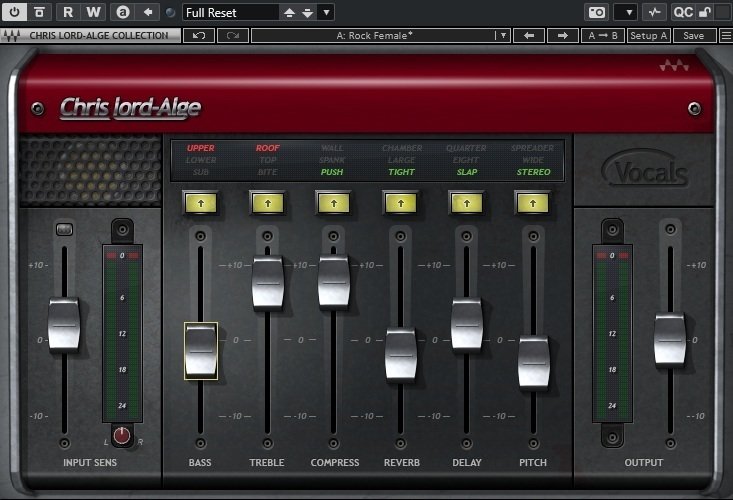Open dropdown next to camera icon
The height and width of the screenshot is (500, 733).
(x=625, y=12)
